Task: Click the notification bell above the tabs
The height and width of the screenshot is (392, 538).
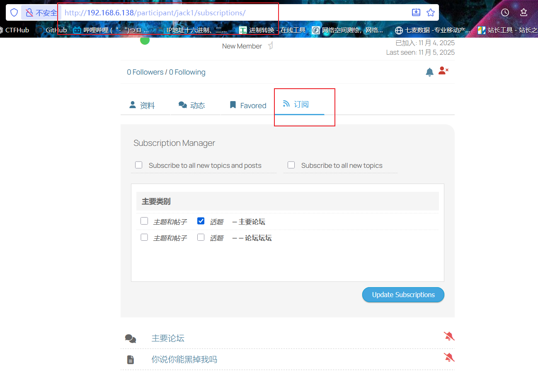Action: [x=430, y=72]
